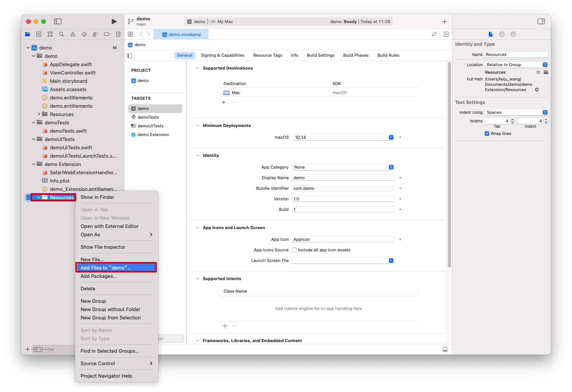This screenshot has width=572, height=392.
Task: Click the plus button in the toolbar
Action: [x=445, y=22]
